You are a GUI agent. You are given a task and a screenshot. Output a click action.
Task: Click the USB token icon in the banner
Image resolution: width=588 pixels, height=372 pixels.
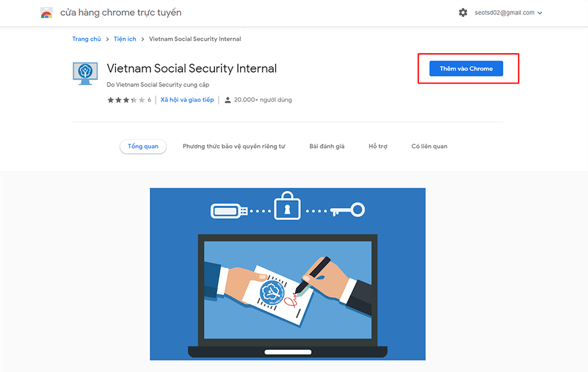point(229,210)
